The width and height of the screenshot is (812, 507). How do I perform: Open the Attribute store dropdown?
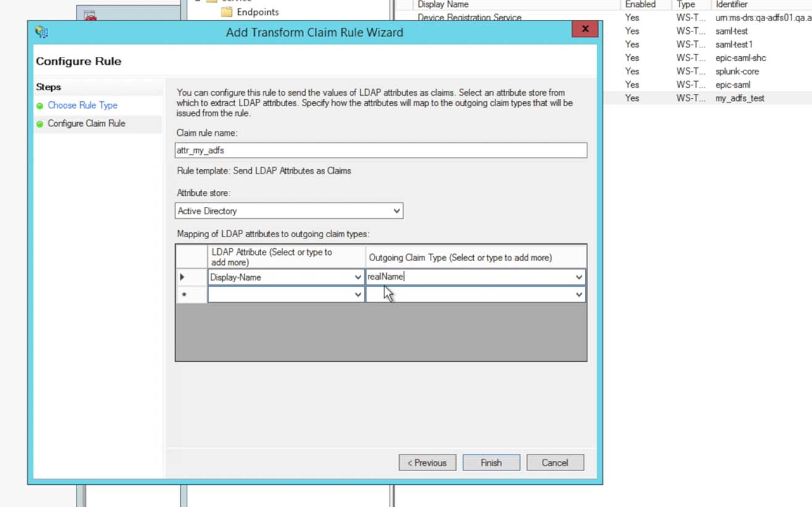click(396, 211)
